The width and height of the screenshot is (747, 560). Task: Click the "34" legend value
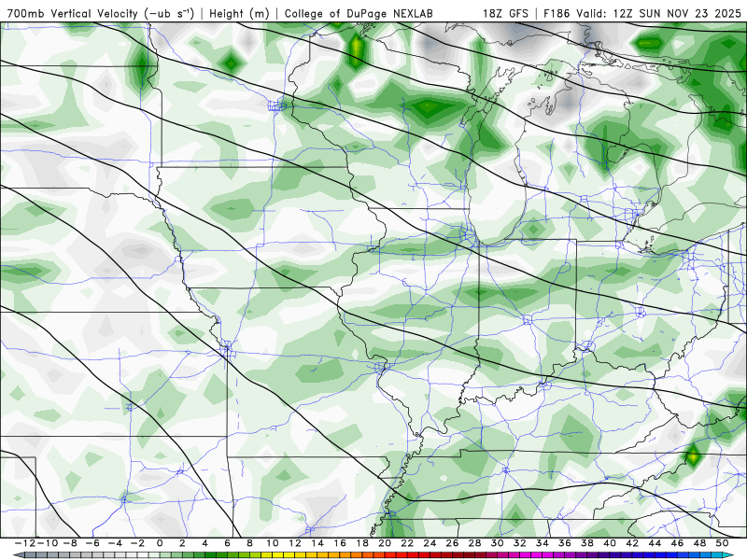[x=543, y=543]
